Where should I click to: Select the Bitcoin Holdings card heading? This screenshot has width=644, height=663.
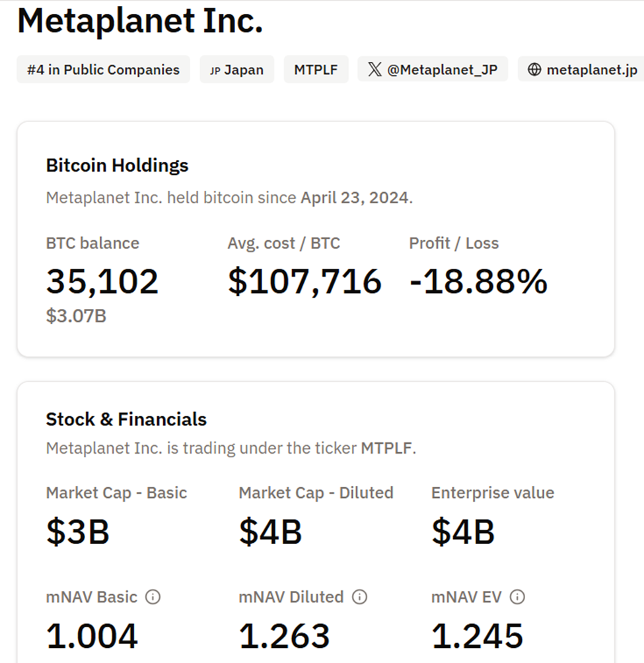(x=117, y=165)
